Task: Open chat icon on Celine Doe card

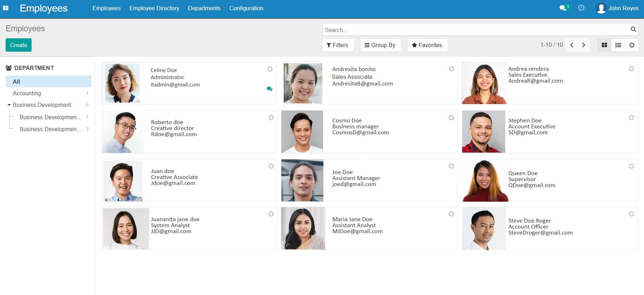Action: coord(269,89)
